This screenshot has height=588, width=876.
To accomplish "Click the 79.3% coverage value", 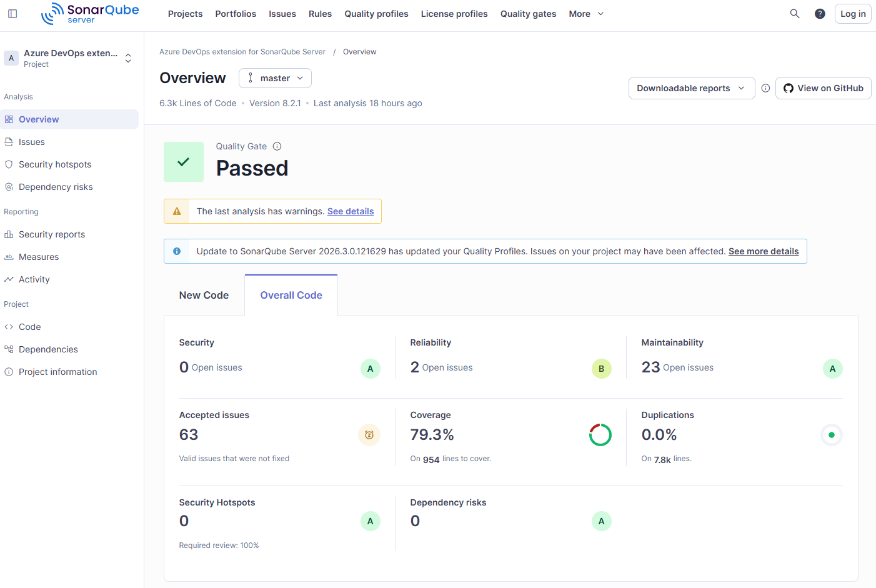I will pos(432,435).
